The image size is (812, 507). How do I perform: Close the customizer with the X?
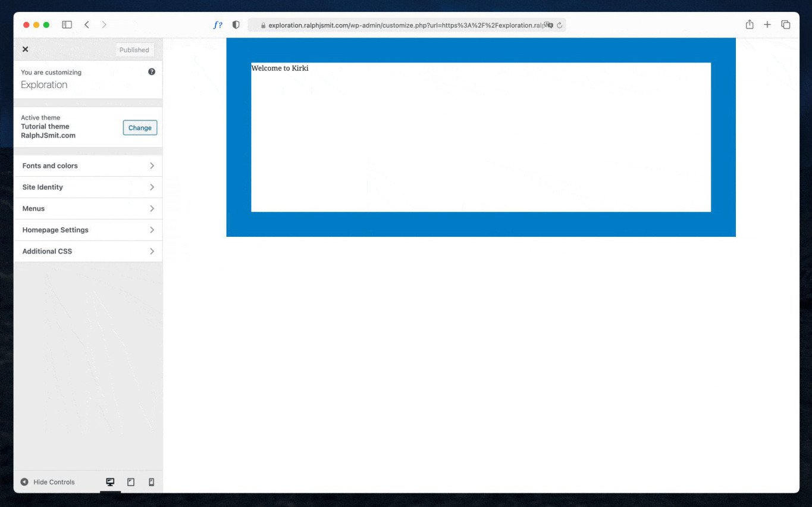(25, 49)
